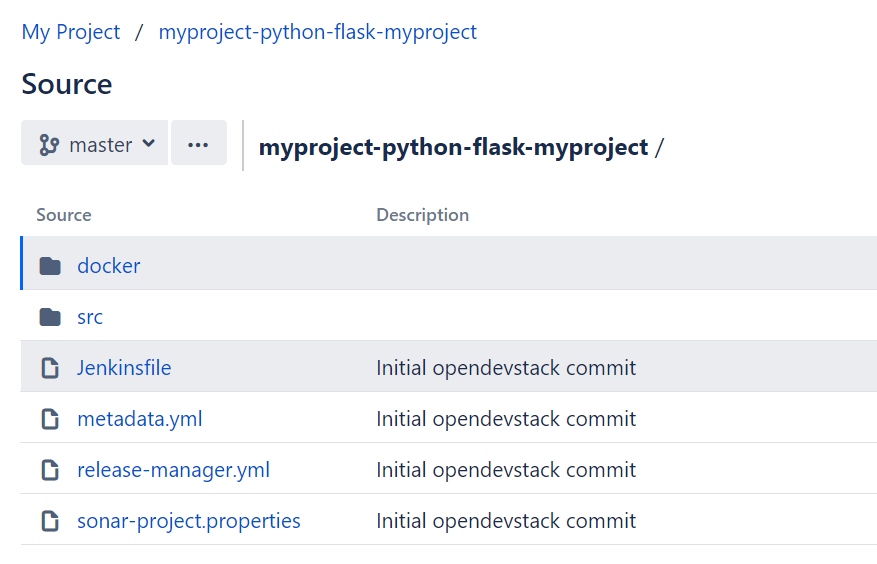Click the src folder icon
Screen dimensions: 877x564
tap(50, 317)
